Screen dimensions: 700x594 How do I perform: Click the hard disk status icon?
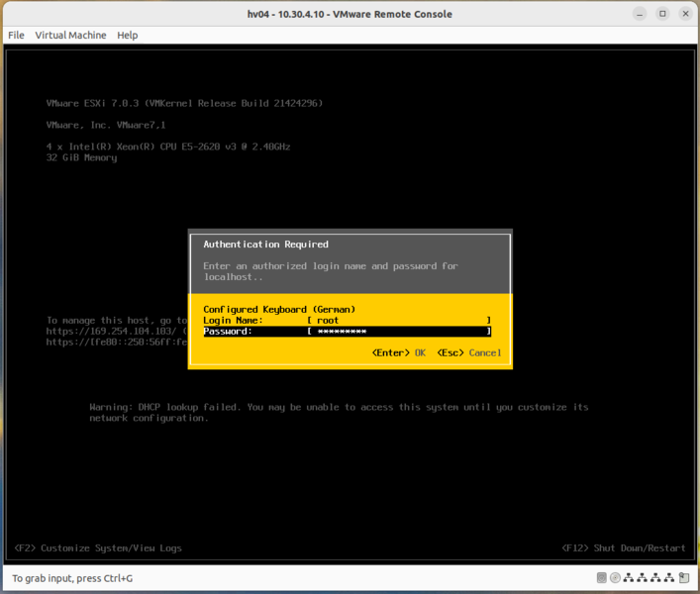[x=602, y=578]
